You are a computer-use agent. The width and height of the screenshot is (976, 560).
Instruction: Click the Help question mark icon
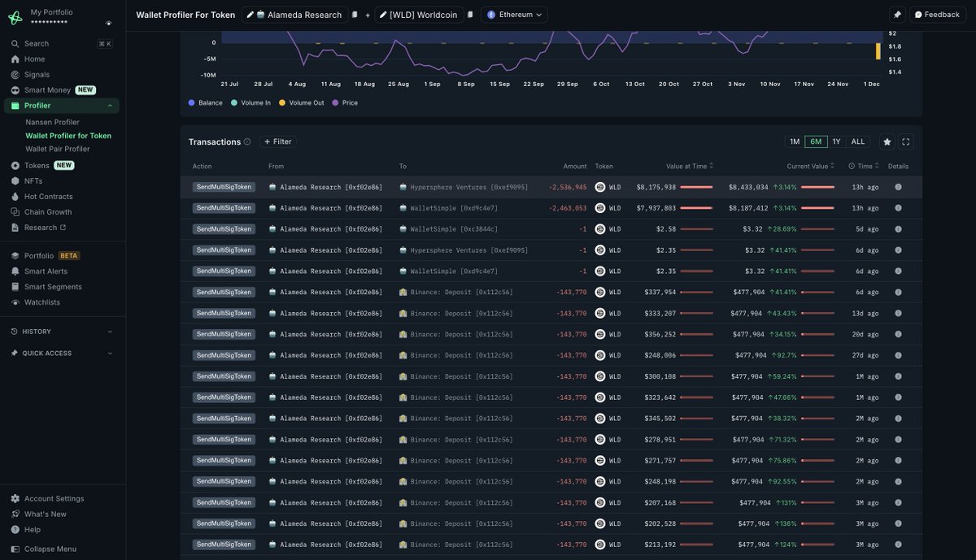[x=15, y=530]
